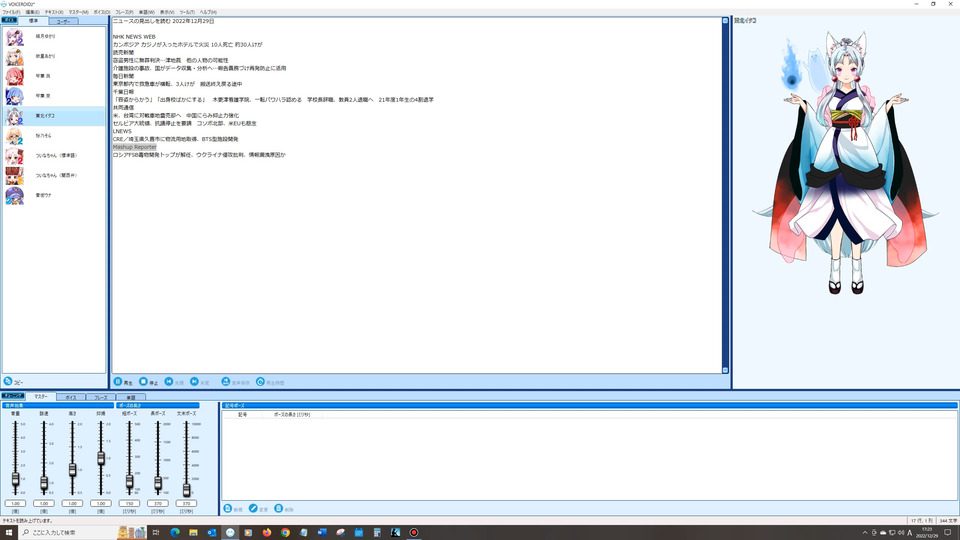Open the 編集(E) menu
960x540 pixels.
pos(32,12)
